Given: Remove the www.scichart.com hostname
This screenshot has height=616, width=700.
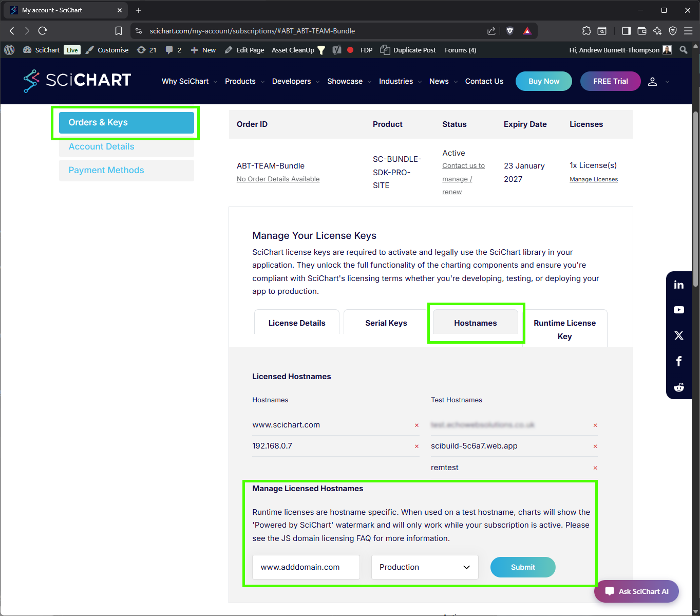Looking at the screenshot, I should click(x=417, y=425).
